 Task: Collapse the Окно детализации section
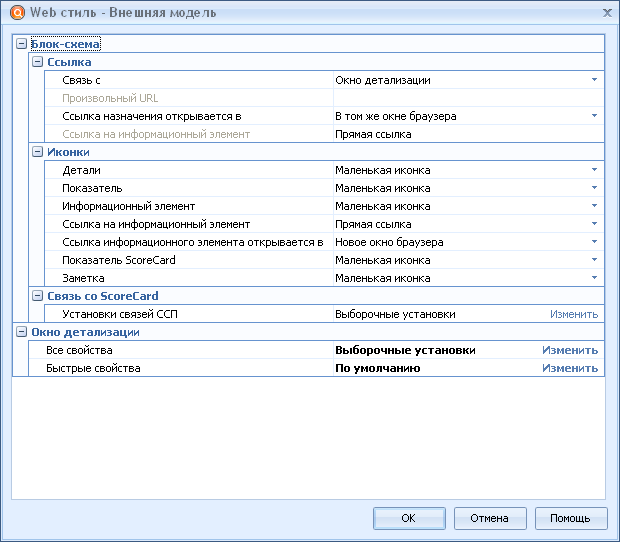(x=21, y=332)
